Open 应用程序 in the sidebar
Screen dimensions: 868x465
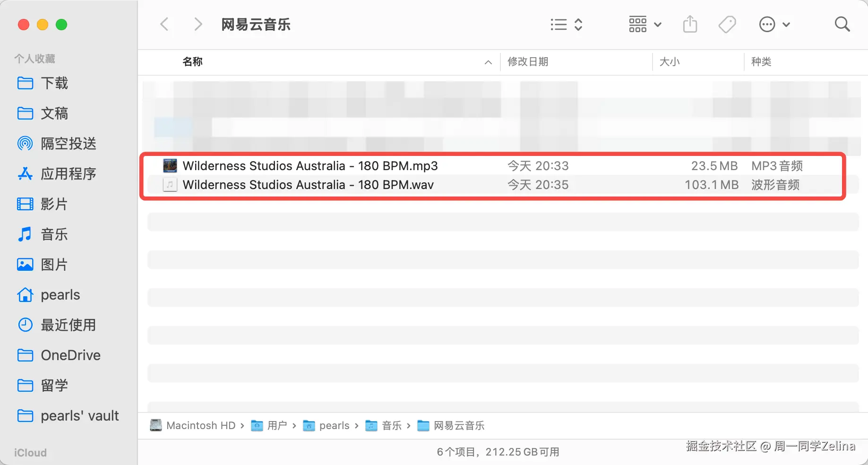coord(69,174)
